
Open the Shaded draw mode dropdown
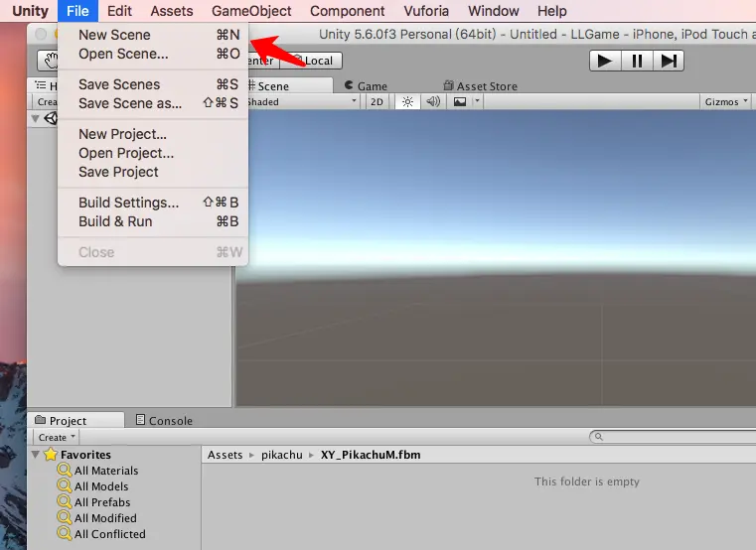tap(304, 101)
